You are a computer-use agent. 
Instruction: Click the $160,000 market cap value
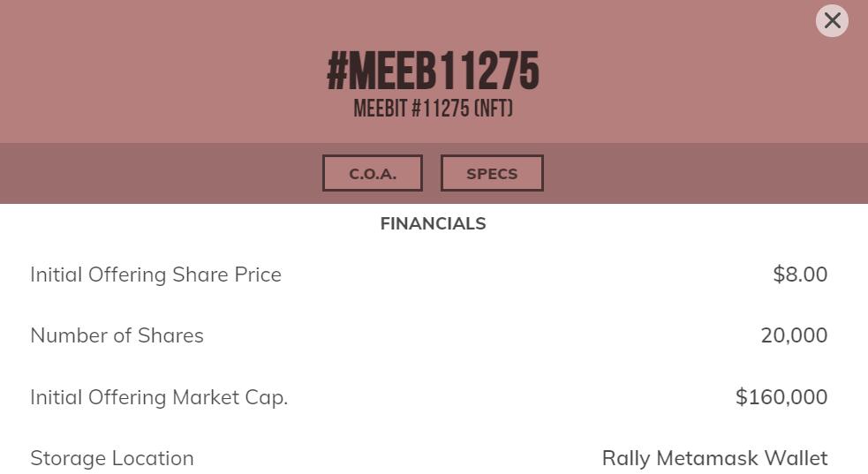pyautogui.click(x=781, y=397)
